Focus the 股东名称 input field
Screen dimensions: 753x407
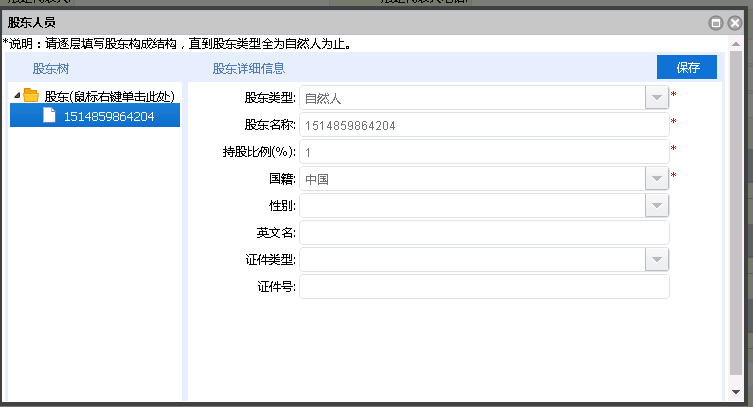pyautogui.click(x=484, y=125)
